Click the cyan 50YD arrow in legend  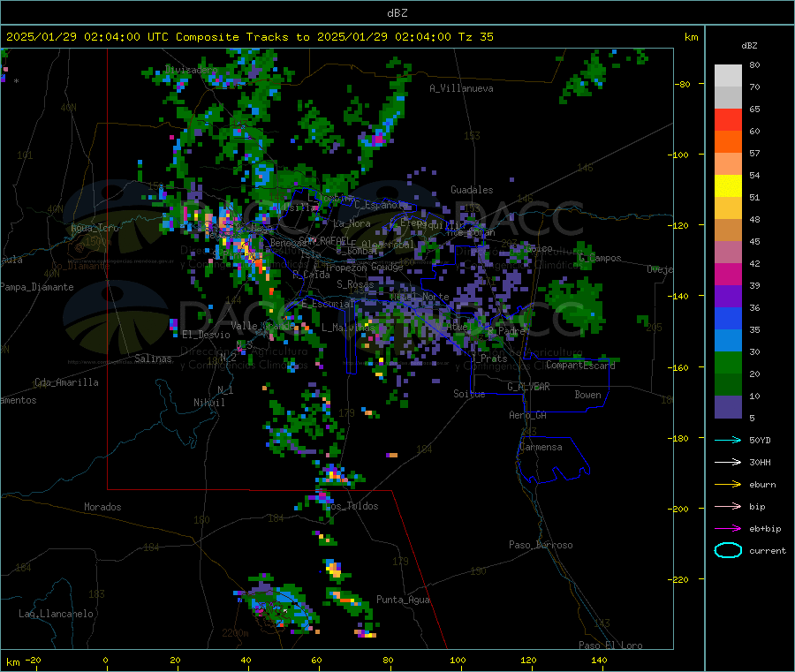[x=728, y=440]
